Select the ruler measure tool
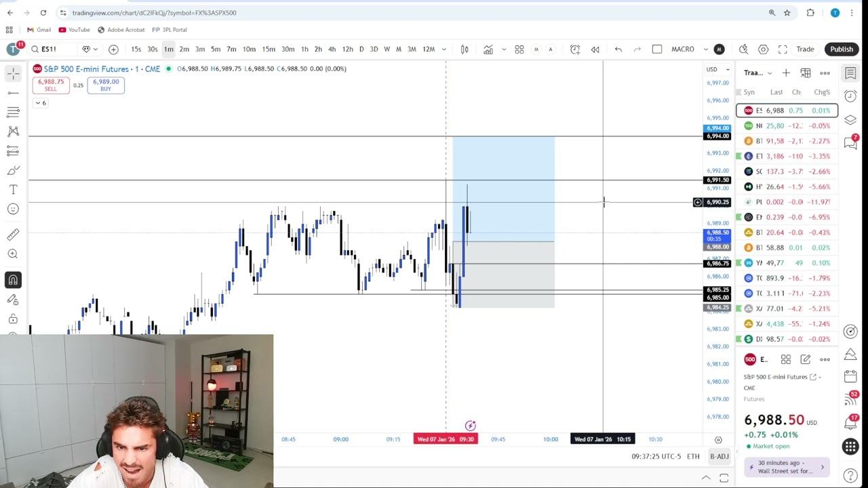 coord(13,235)
